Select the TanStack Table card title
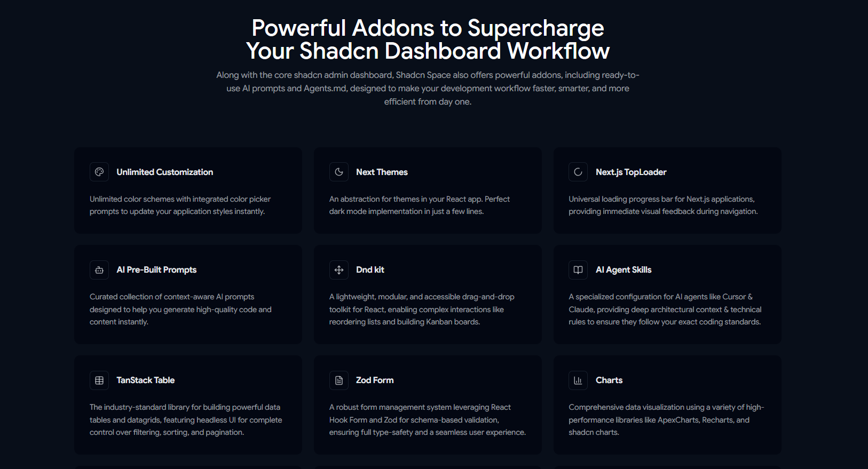Viewport: 868px width, 469px height. [x=146, y=380]
